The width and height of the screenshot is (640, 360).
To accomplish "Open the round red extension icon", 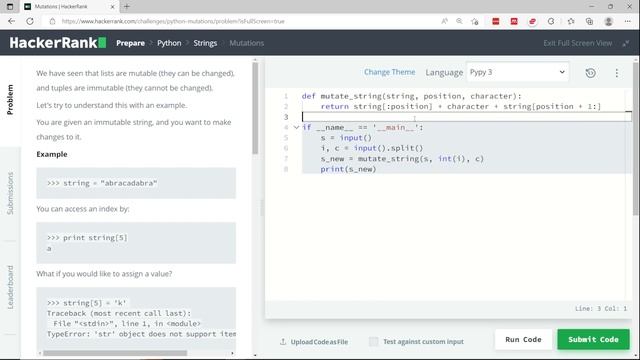I will 532,21.
